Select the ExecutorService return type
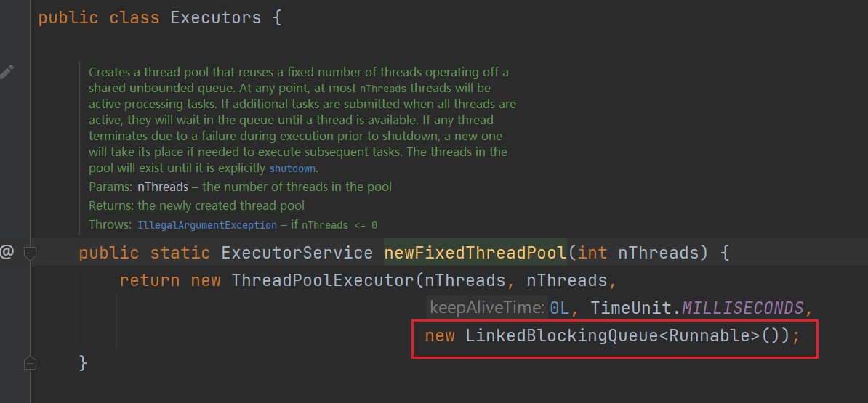 click(x=297, y=253)
